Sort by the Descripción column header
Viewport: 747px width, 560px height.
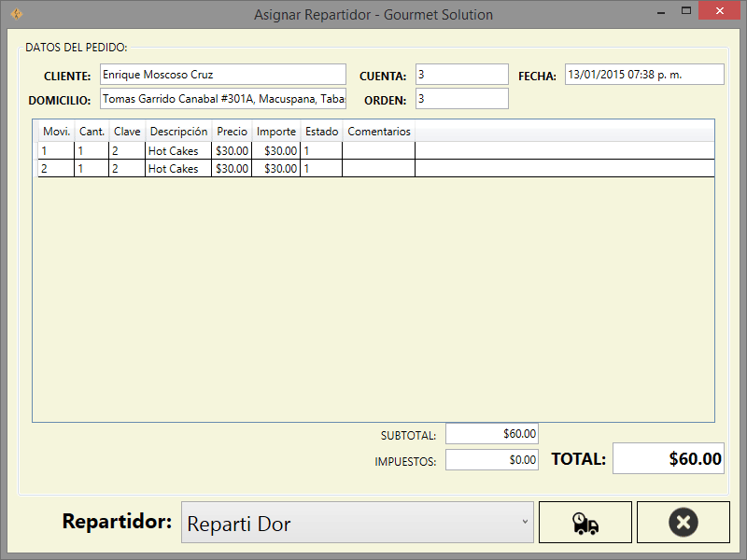pyautogui.click(x=177, y=132)
